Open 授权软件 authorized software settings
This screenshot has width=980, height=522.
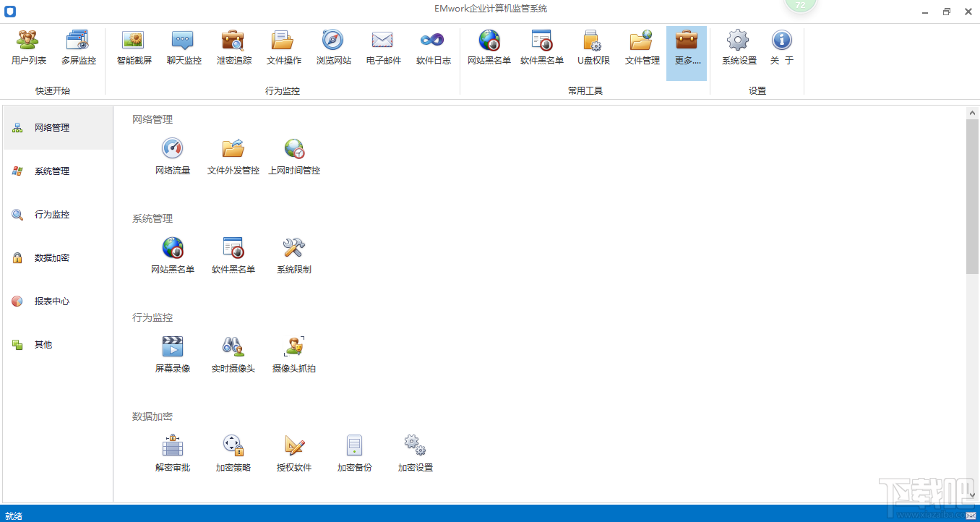pyautogui.click(x=293, y=453)
